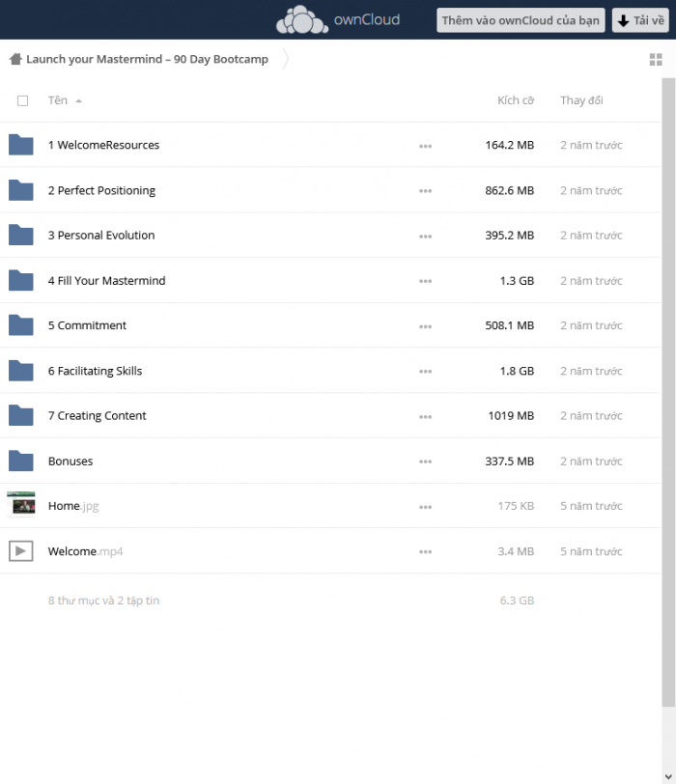Click the vertical scrollbar's down arrow

click(x=668, y=777)
